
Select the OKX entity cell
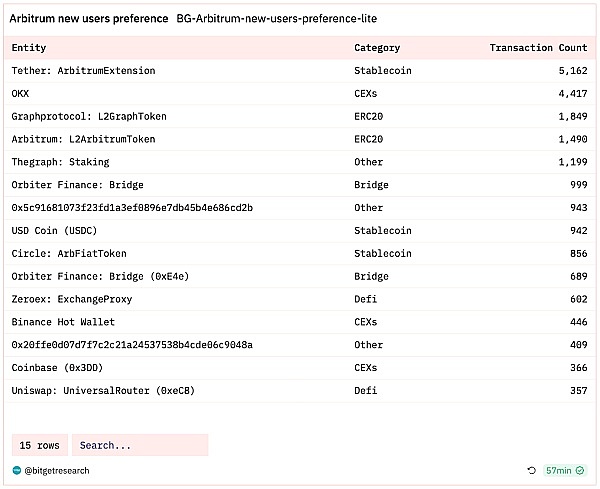point(21,94)
